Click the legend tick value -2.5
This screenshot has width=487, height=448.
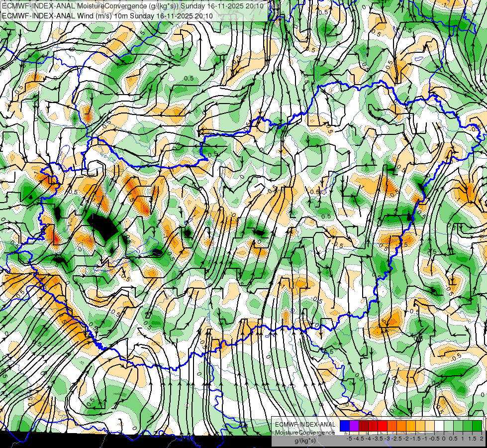tap(396, 439)
